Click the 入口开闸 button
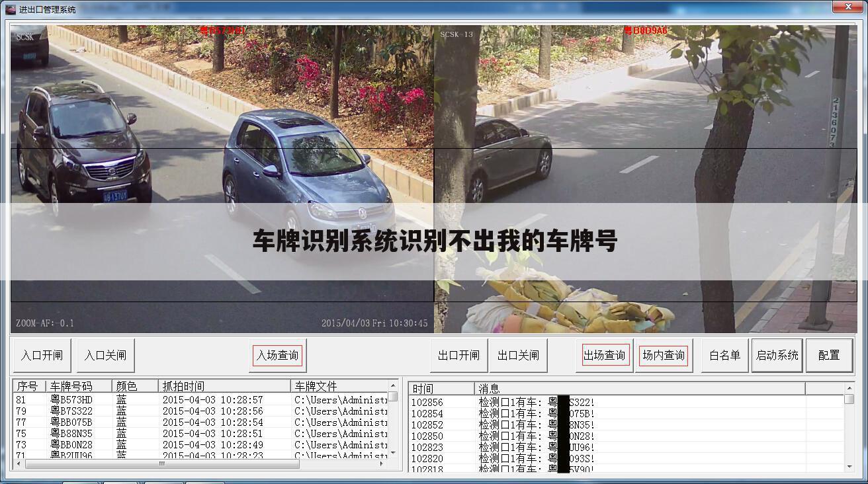Image resolution: width=868 pixels, height=484 pixels. pos(42,356)
